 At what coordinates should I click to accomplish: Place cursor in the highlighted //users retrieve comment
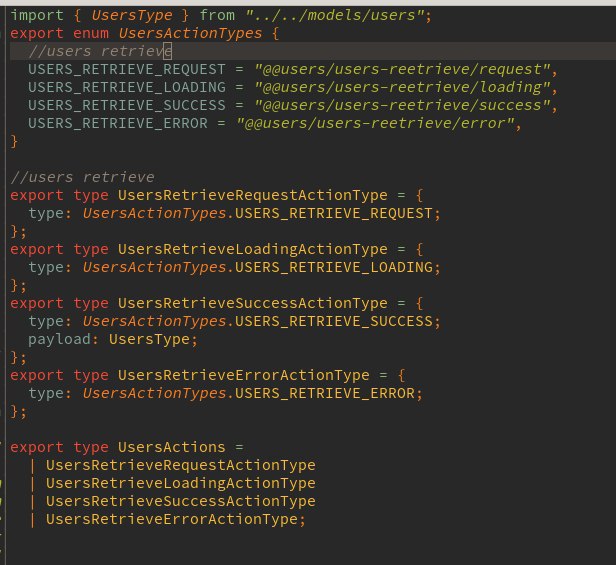point(100,51)
